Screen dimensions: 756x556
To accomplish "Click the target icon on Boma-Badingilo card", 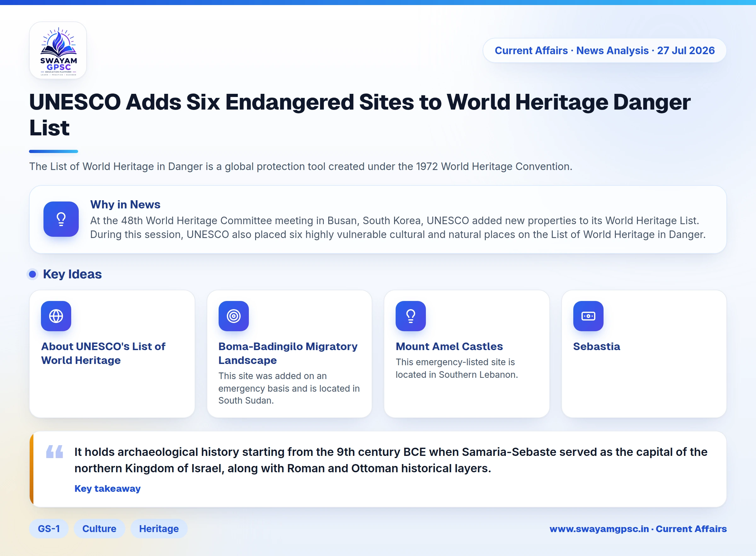I will (x=233, y=316).
